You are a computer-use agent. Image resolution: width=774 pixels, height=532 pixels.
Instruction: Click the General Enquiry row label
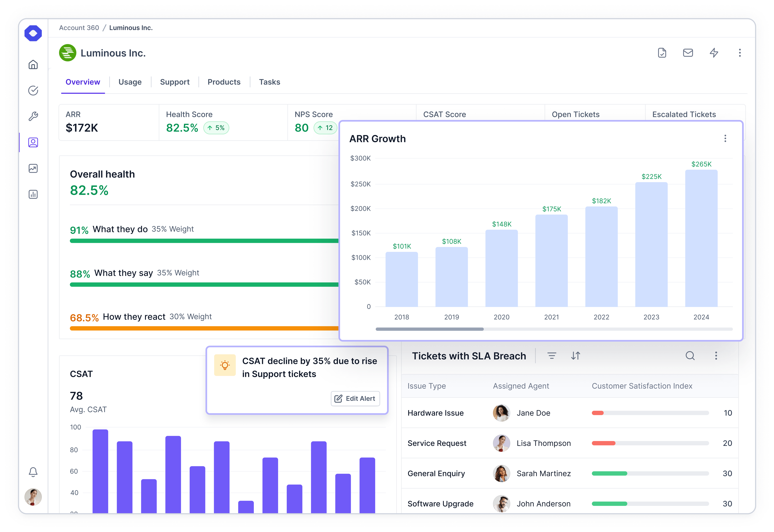coord(436,473)
